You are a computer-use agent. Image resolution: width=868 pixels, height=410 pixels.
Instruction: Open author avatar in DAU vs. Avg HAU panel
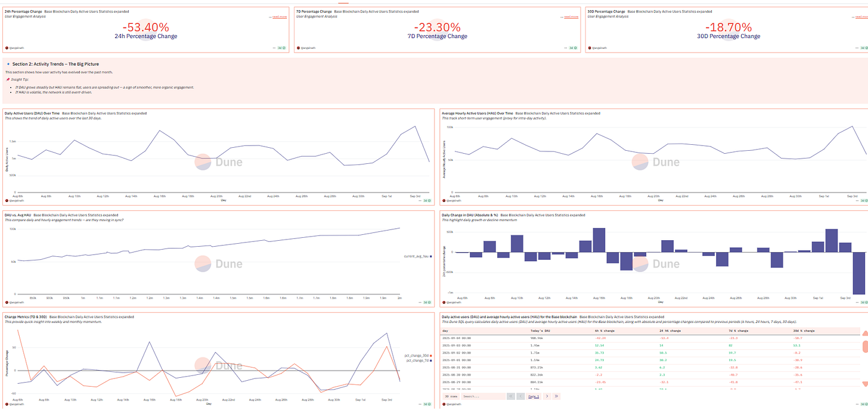(6, 303)
